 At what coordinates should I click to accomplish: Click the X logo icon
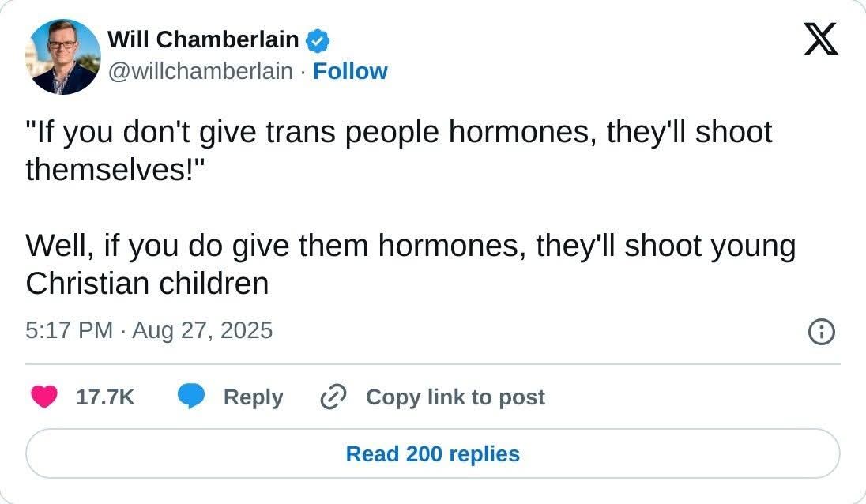click(821, 39)
